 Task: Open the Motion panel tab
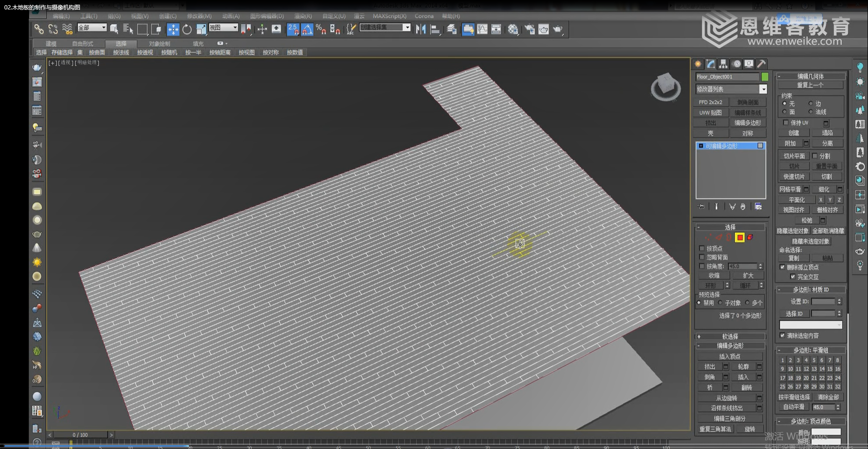pos(736,64)
